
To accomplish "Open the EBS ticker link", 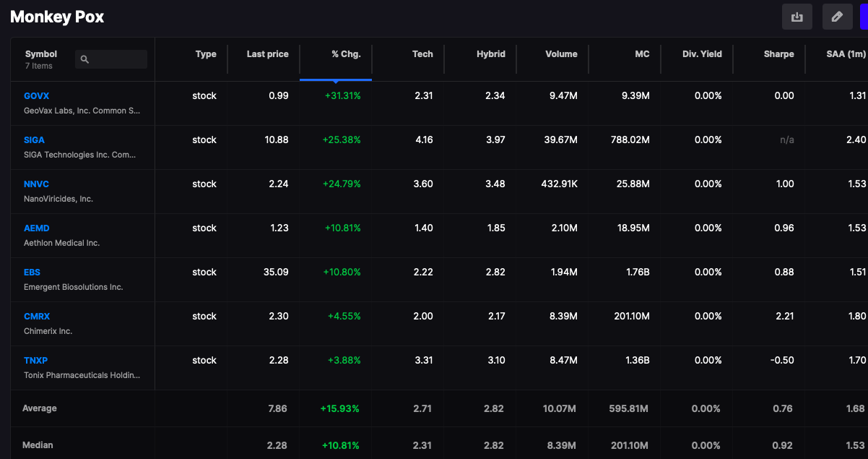I will [32, 273].
